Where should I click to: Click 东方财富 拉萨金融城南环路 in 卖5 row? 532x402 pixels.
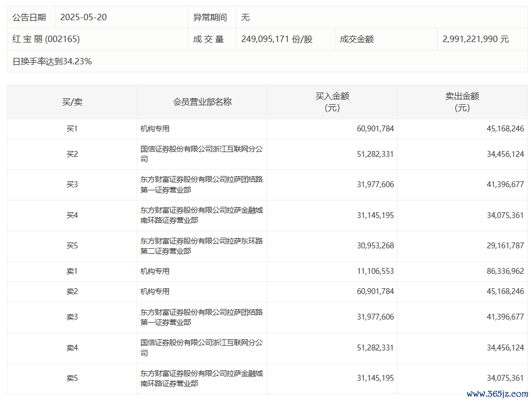202,378
